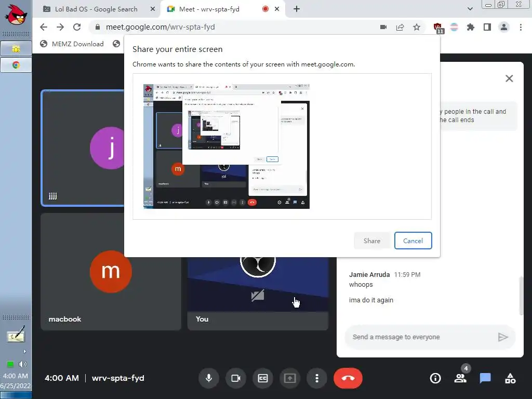Turn on closed captions
Image resolution: width=532 pixels, height=399 pixels.
coord(263,378)
